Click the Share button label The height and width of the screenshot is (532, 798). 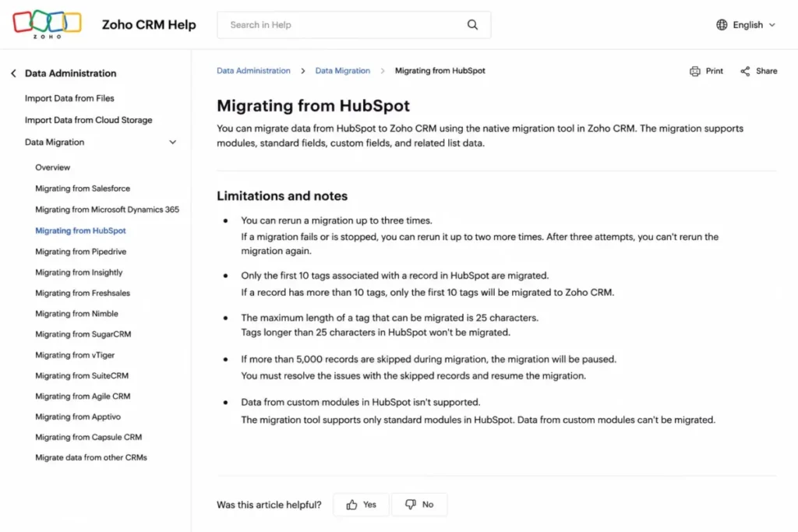(766, 71)
